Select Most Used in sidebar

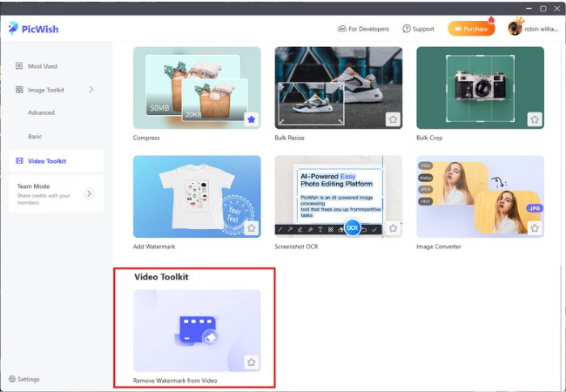[42, 66]
